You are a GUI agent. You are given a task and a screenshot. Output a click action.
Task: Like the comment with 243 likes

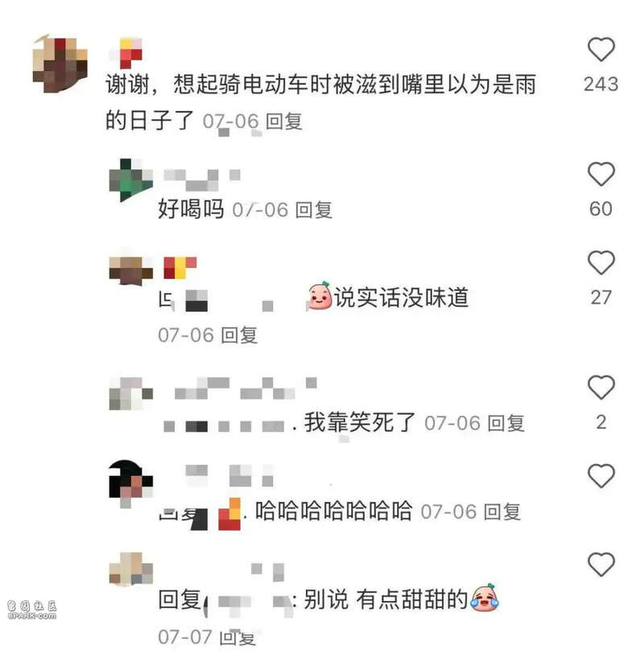click(x=601, y=50)
